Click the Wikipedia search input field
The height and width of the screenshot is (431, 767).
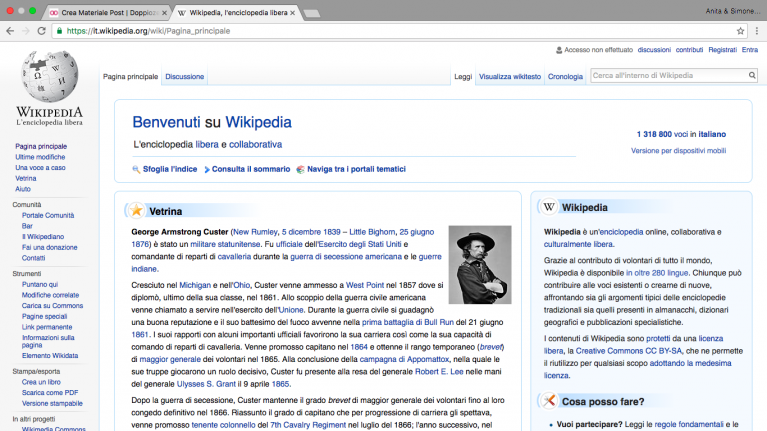click(667, 76)
